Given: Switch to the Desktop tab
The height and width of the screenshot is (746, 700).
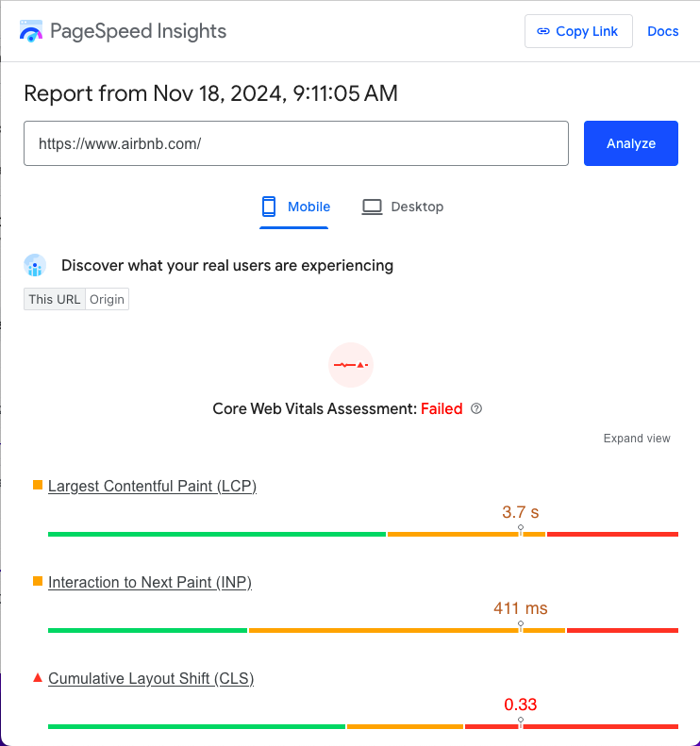Looking at the screenshot, I should point(403,207).
